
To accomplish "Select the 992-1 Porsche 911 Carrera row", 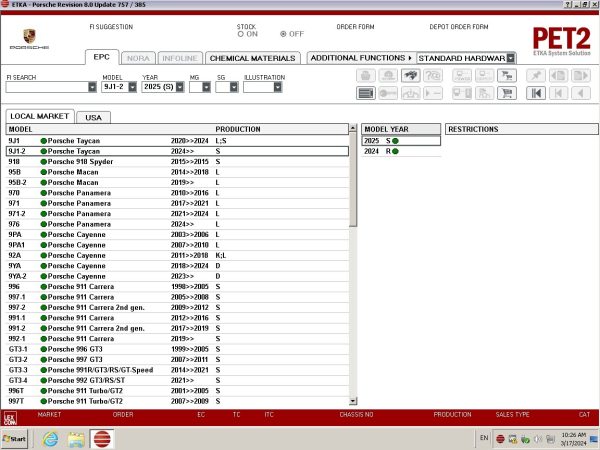I will click(x=178, y=339).
